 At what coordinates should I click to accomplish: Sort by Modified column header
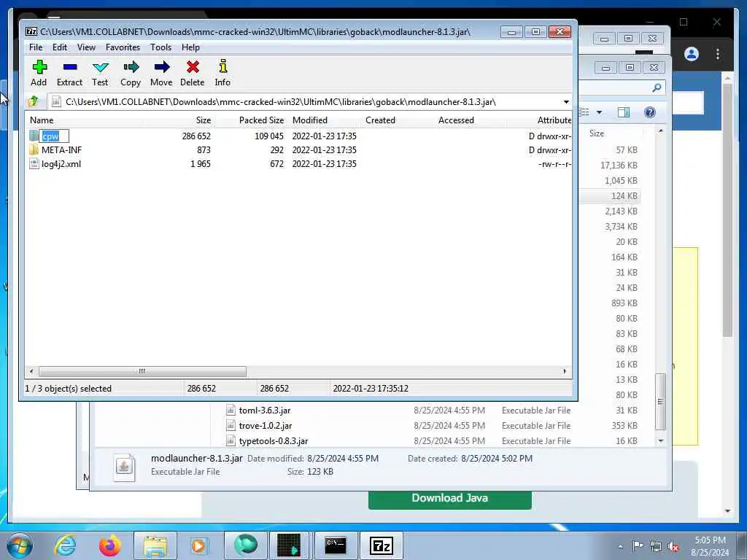325,120
